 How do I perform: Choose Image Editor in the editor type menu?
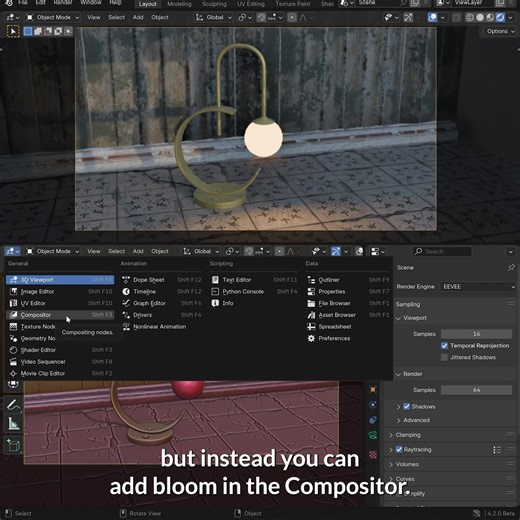tap(60, 291)
